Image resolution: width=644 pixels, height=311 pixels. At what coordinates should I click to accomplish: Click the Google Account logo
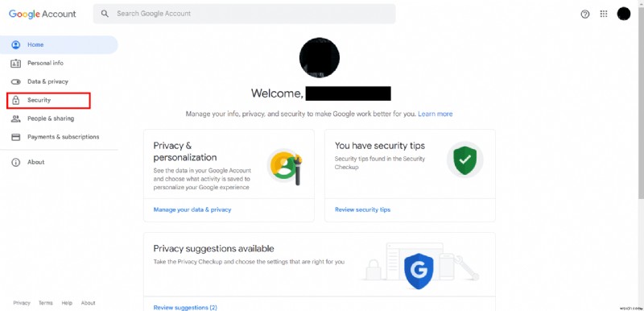coord(43,14)
